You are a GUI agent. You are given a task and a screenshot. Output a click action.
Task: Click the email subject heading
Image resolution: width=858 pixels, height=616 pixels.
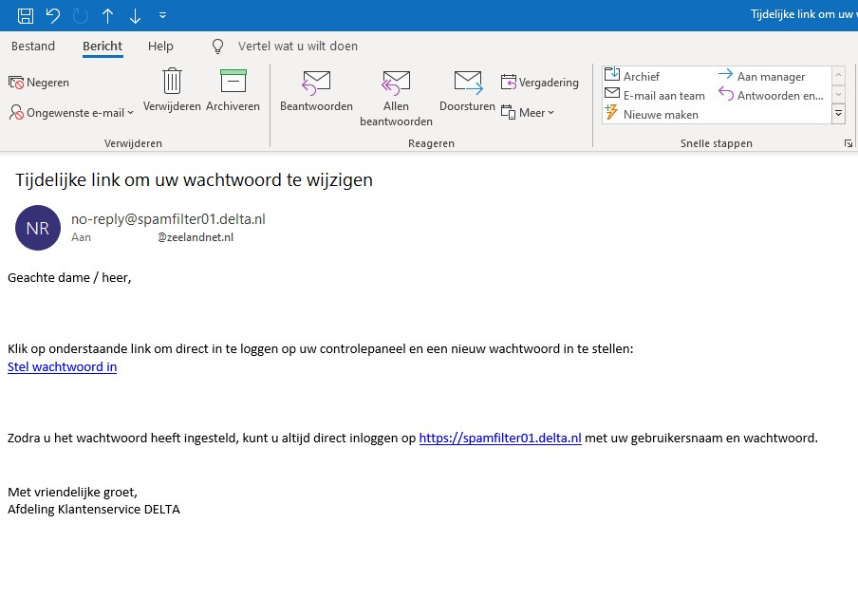pyautogui.click(x=194, y=180)
